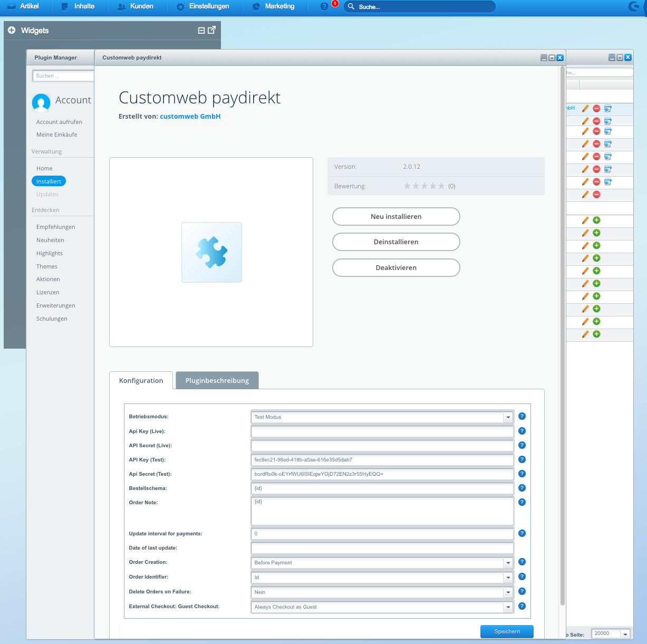The height and width of the screenshot is (644, 647).
Task: Click the plus icon in Widgets header
Action: [x=12, y=31]
